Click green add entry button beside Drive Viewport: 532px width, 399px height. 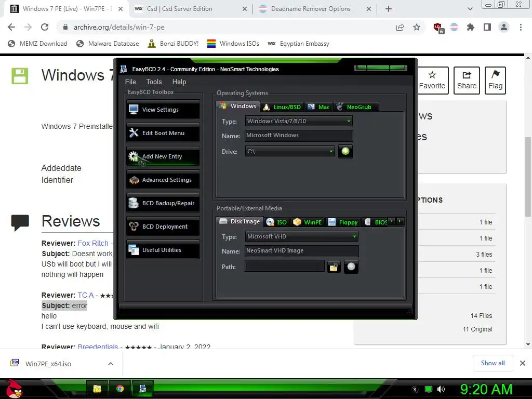click(x=345, y=151)
